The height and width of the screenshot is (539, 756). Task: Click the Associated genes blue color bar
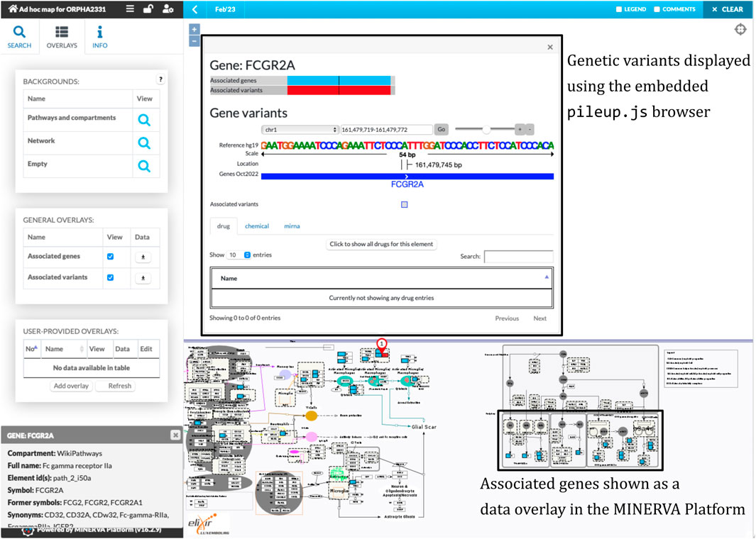point(339,80)
